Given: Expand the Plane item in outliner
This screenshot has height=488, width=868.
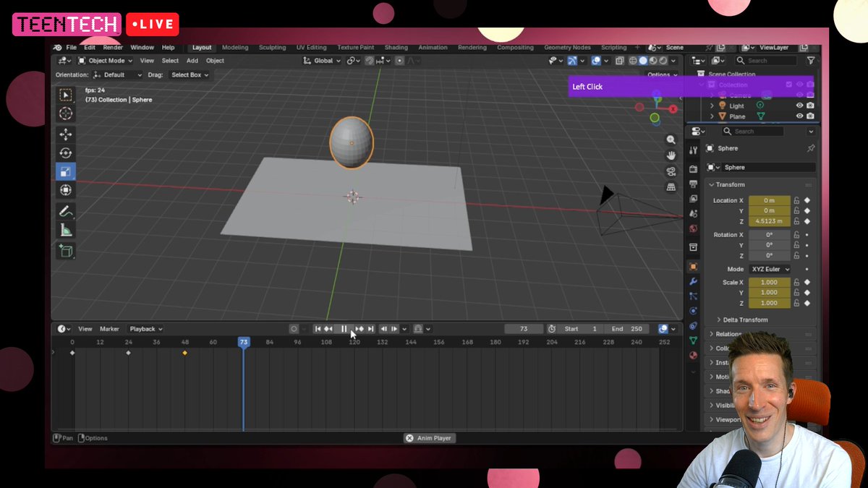Looking at the screenshot, I should click(x=712, y=116).
